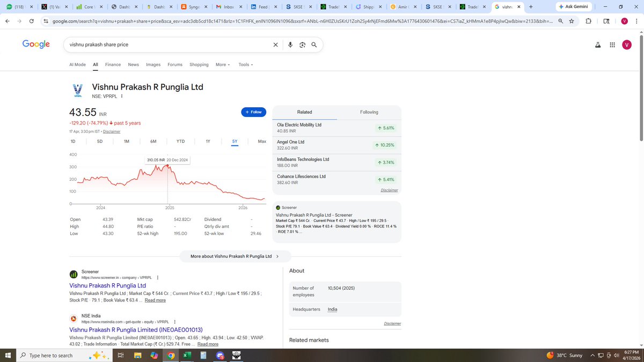
Task: Select the 1M chart range
Action: (x=127, y=141)
